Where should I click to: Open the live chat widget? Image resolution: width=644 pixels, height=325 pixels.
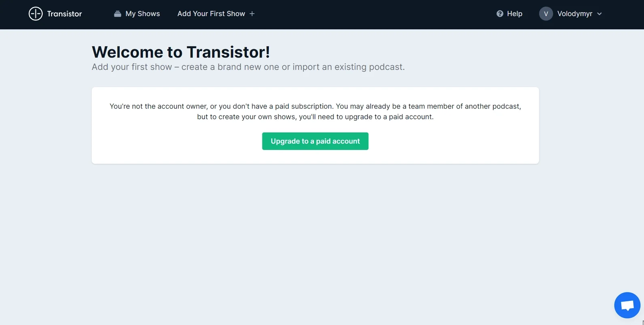pyautogui.click(x=627, y=305)
